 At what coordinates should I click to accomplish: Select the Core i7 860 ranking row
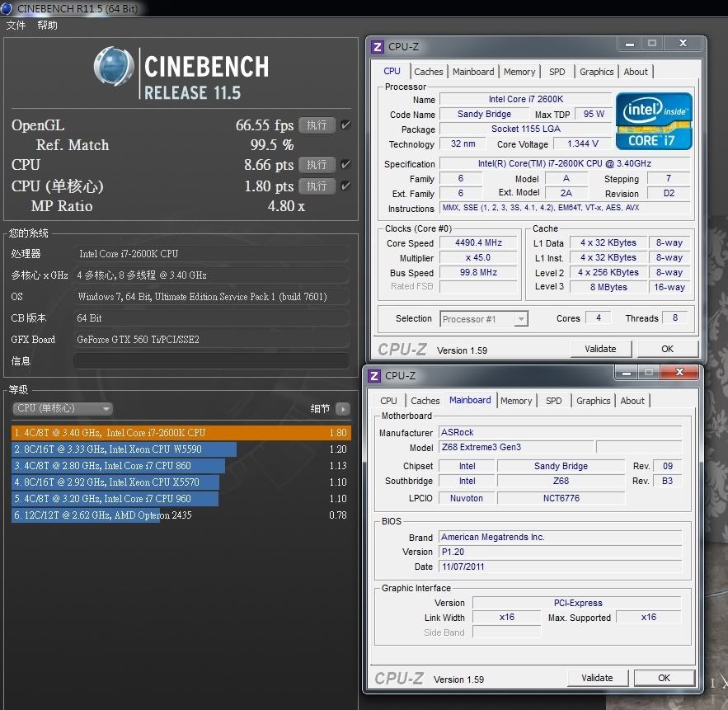pyautogui.click(x=181, y=466)
